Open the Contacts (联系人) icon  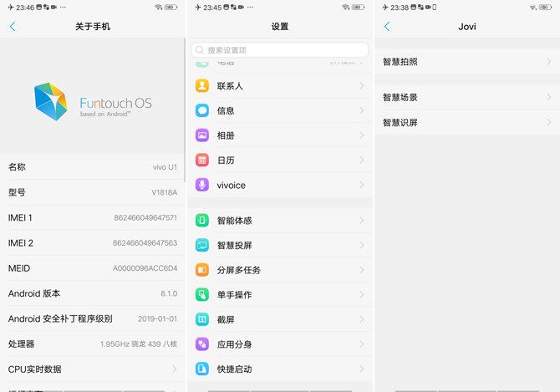[x=202, y=86]
